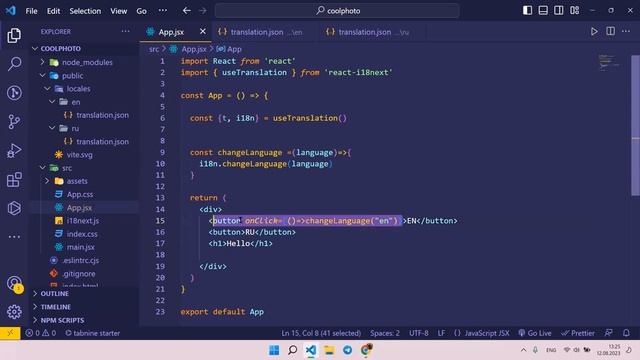Click the Run Code play icon
640x360 pixels.
594,32
